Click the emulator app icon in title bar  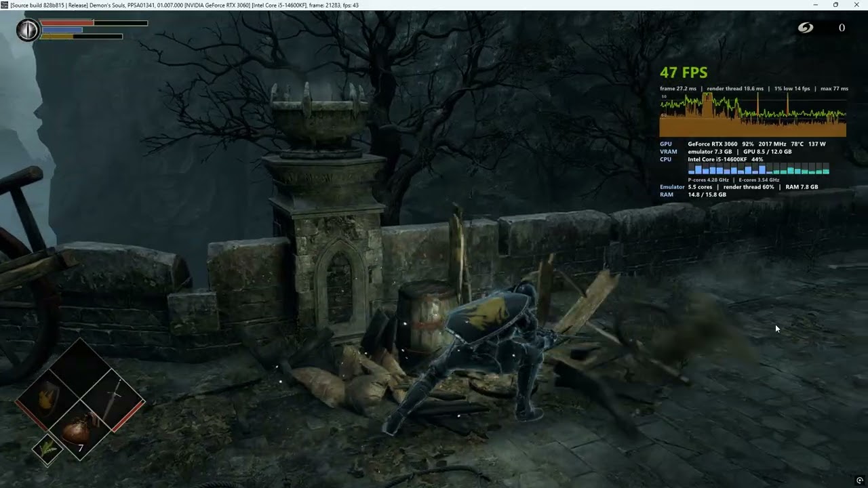(x=5, y=5)
